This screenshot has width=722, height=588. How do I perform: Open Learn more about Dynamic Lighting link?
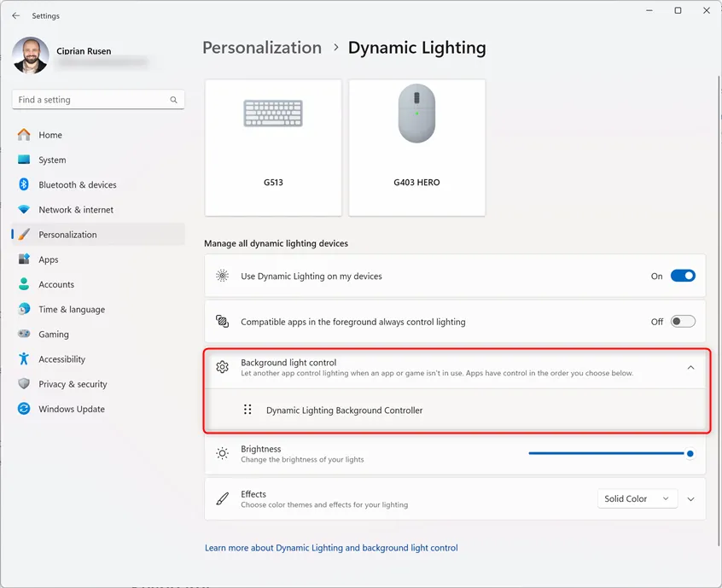click(x=331, y=548)
